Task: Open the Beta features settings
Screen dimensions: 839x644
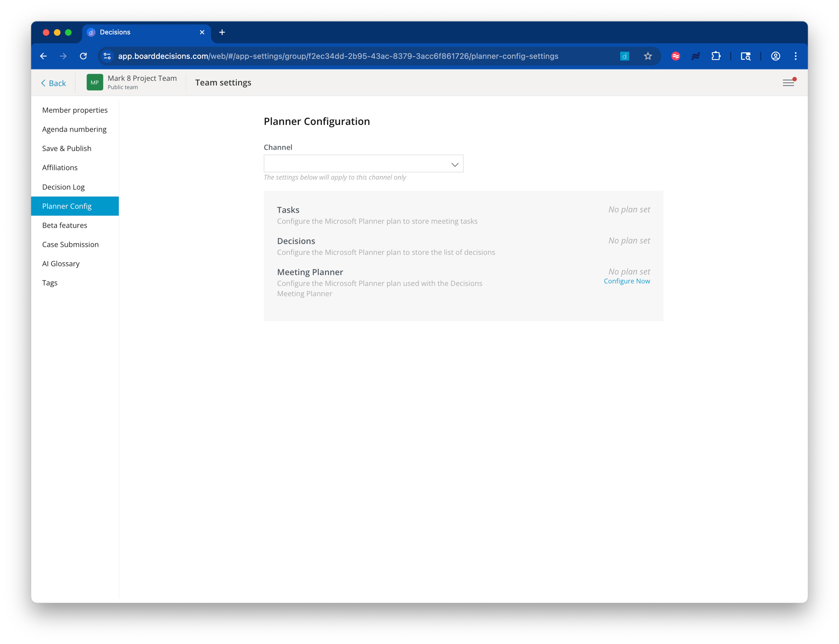Action: pos(65,225)
